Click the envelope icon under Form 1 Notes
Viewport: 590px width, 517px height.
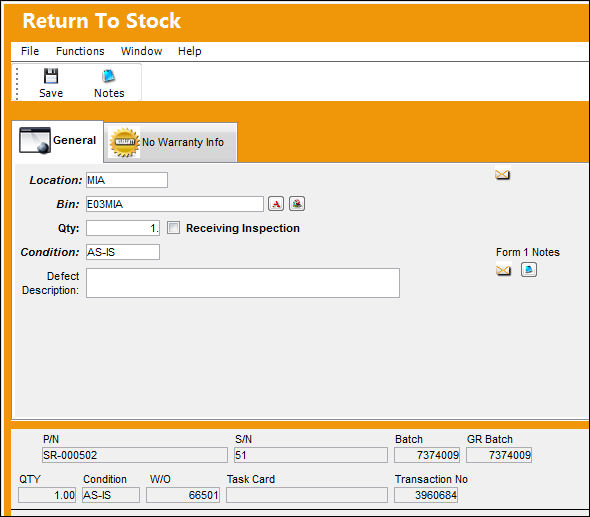[503, 270]
